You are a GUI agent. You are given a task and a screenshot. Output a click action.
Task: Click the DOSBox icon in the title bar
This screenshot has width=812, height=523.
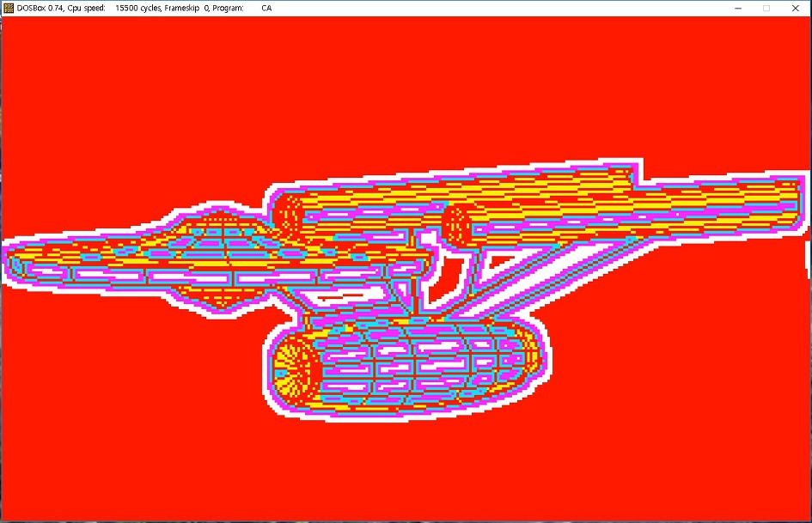[x=9, y=8]
